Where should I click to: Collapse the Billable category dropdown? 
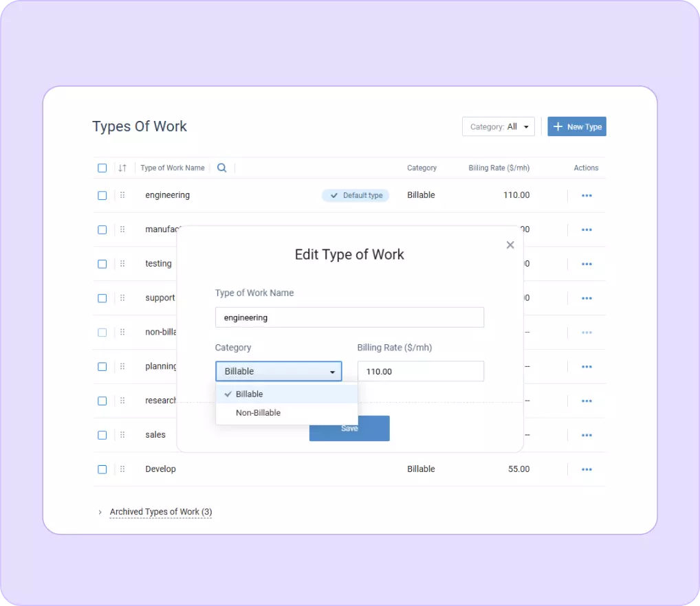[278, 371]
